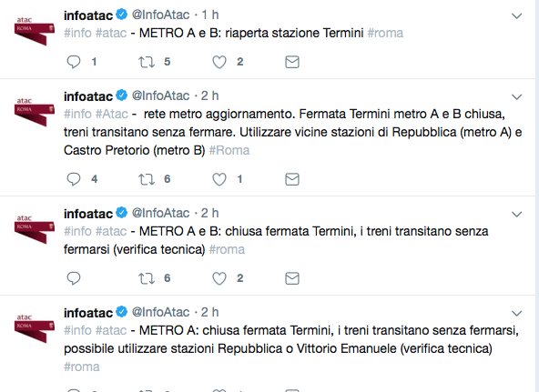Screen dimensions: 539x392
Task: Like the 'METRO A e B: chiusa fermata' tweet
Action: [219, 278]
